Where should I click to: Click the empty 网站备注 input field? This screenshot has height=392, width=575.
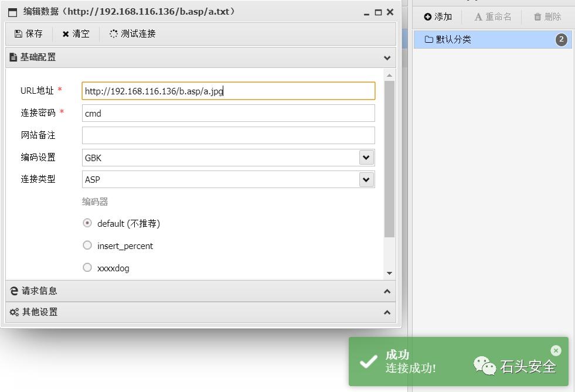pos(229,135)
